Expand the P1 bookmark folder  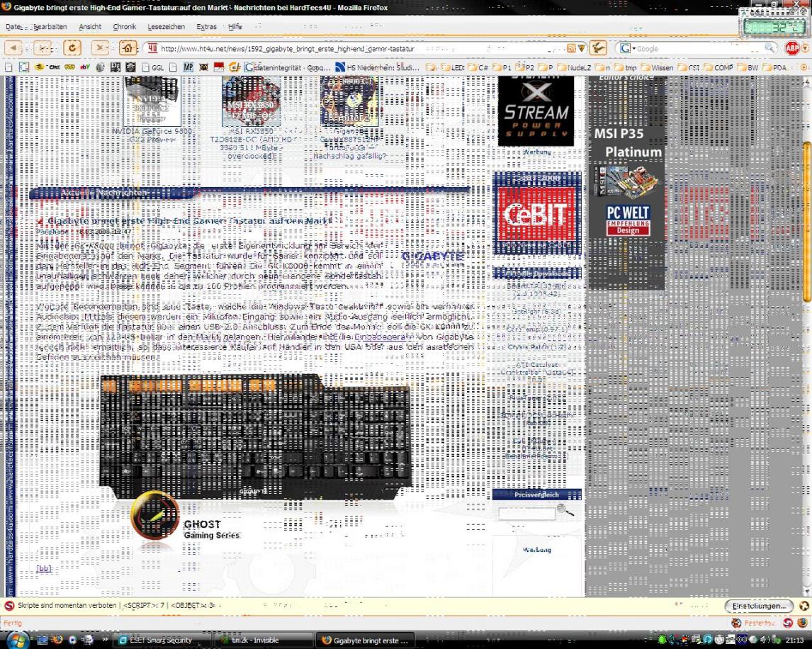[x=502, y=67]
